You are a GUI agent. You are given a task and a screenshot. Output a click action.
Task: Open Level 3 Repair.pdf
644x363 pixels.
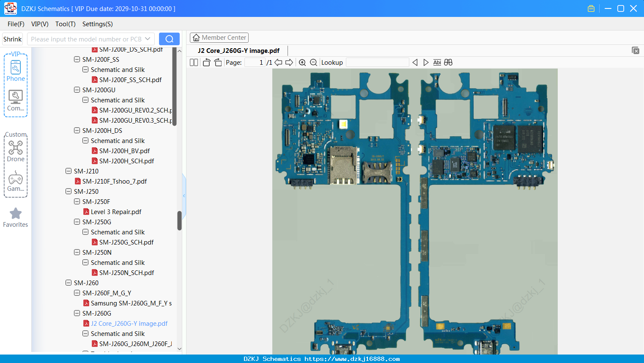[x=112, y=212]
